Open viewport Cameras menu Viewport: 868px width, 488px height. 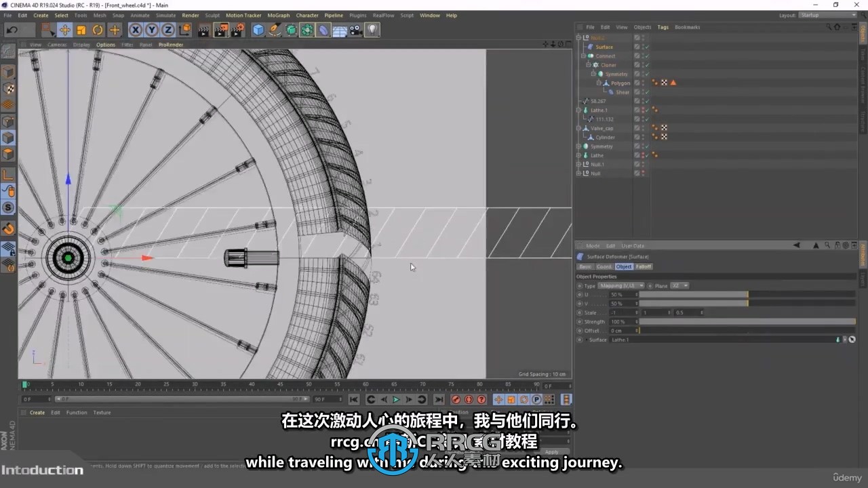(57, 45)
